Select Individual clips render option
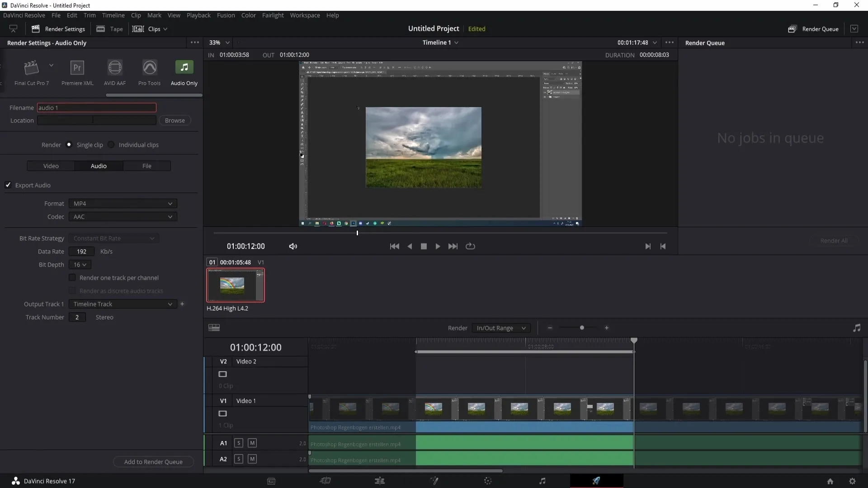 (111, 145)
